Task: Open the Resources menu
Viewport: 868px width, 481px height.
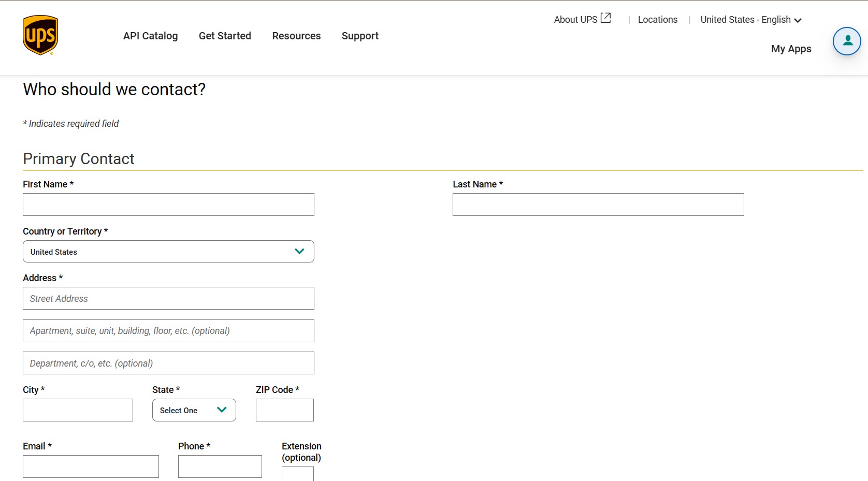Action: 296,36
